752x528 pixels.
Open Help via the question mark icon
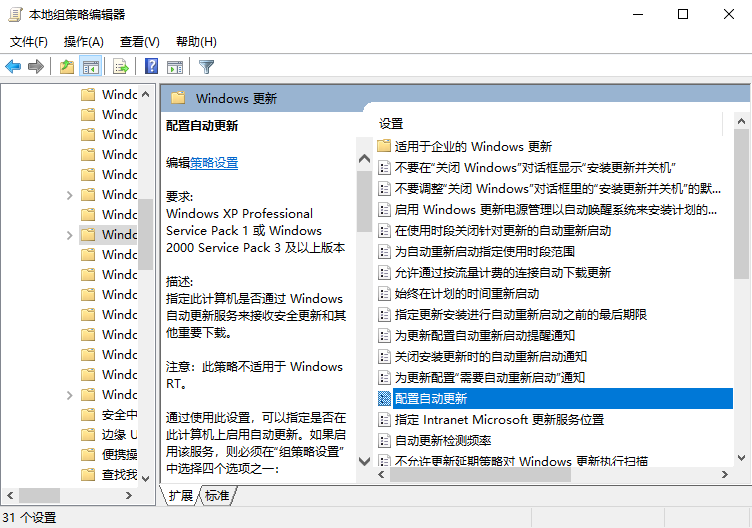click(152, 66)
